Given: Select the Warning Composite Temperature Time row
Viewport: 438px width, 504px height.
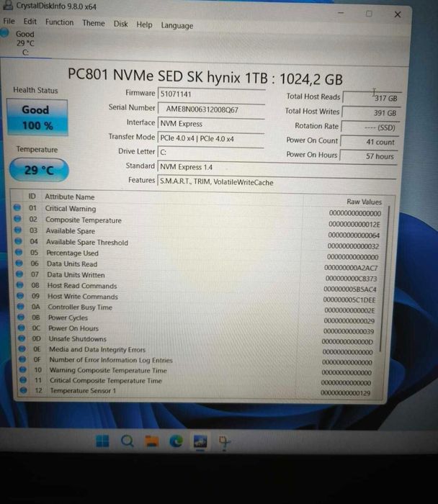Looking at the screenshot, I should click(197, 371).
